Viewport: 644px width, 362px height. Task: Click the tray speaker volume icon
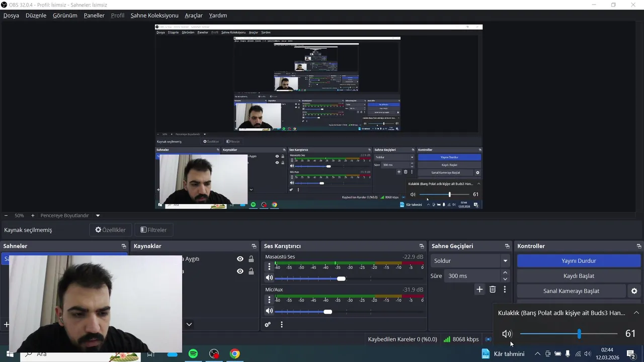click(587, 354)
